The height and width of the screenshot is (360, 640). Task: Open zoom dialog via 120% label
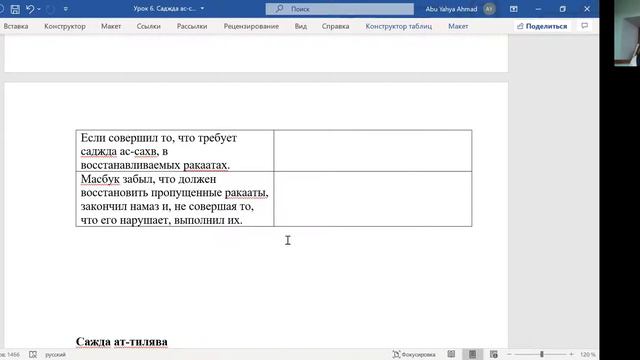(x=587, y=355)
